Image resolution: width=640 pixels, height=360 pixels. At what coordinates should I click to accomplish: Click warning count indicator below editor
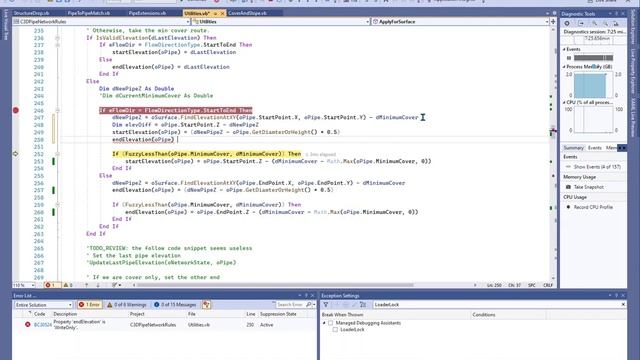click(x=68, y=285)
